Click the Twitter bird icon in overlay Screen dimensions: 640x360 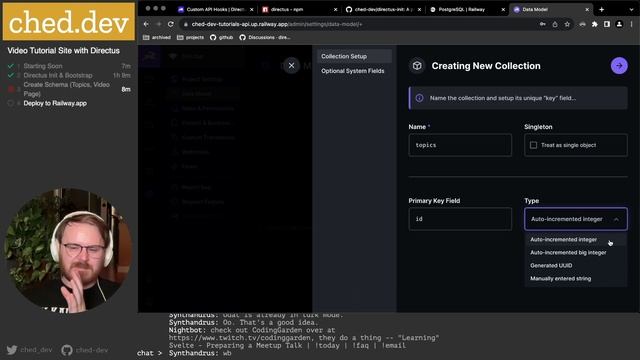pos(12,350)
